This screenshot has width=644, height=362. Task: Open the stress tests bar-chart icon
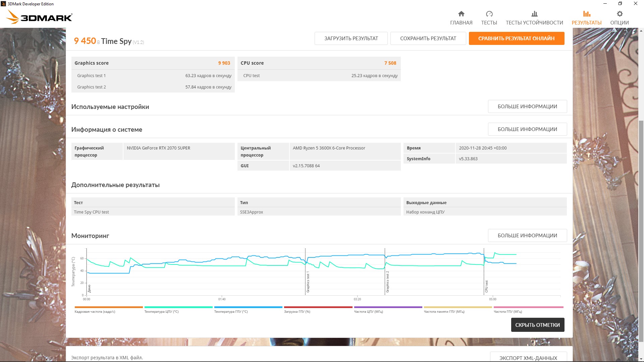tap(534, 14)
